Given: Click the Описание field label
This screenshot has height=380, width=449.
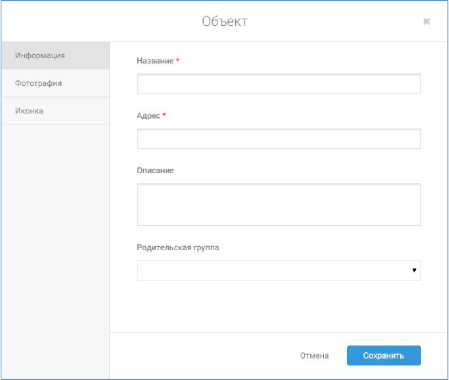Looking at the screenshot, I should (155, 170).
